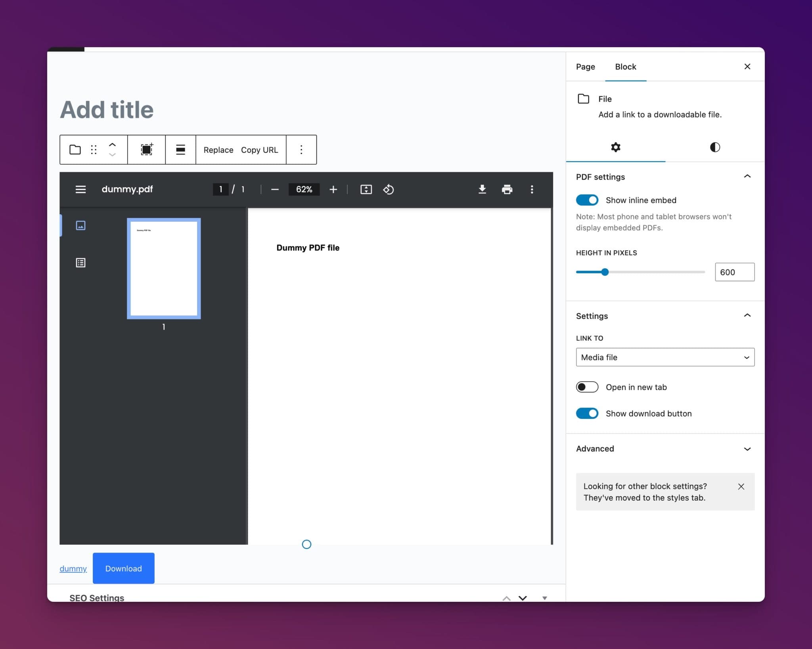Select the Block tab
Image resolution: width=812 pixels, height=649 pixels.
click(625, 67)
